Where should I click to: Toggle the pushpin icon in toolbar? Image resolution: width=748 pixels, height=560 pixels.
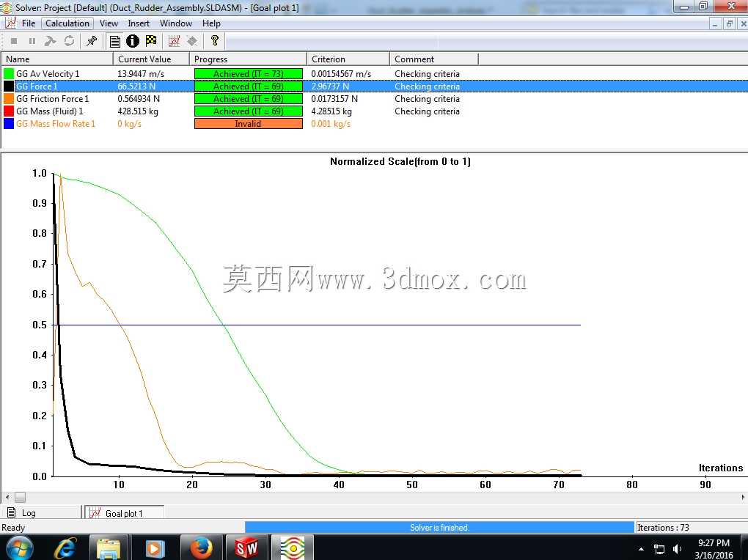(x=91, y=41)
